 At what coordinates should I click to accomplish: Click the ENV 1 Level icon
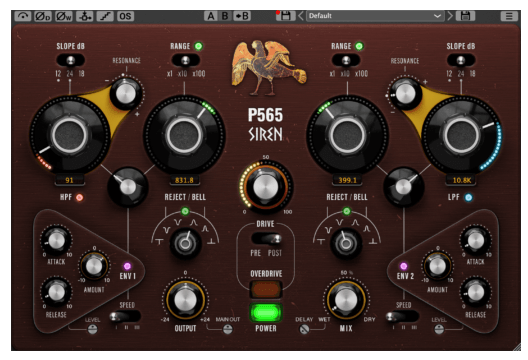93,329
